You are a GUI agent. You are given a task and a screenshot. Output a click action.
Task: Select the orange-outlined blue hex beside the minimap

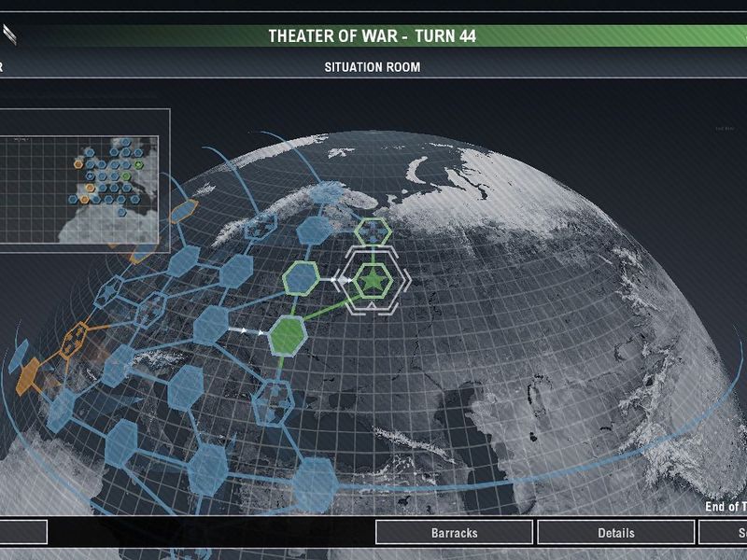pos(184,211)
